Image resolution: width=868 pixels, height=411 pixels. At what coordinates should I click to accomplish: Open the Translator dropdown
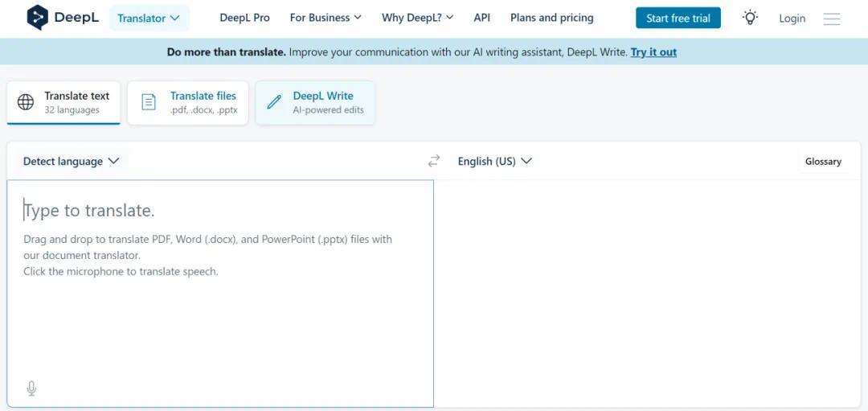[x=149, y=18]
